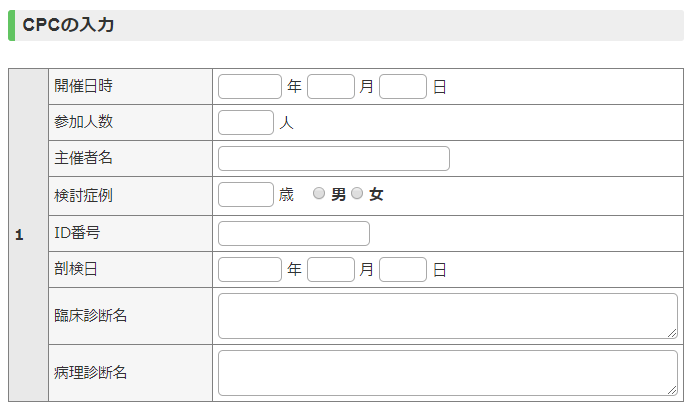Focus the 参加人数 number field
Screen dimensions: 689x408
[x=246, y=123]
